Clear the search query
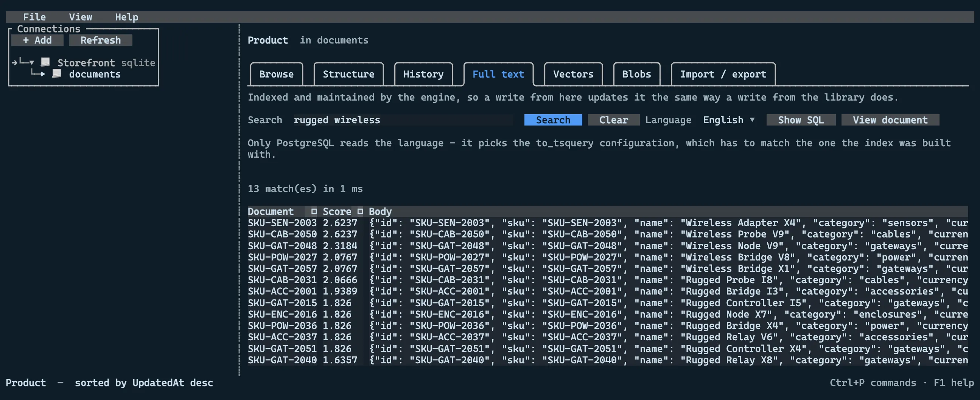The image size is (980, 400). (x=613, y=120)
